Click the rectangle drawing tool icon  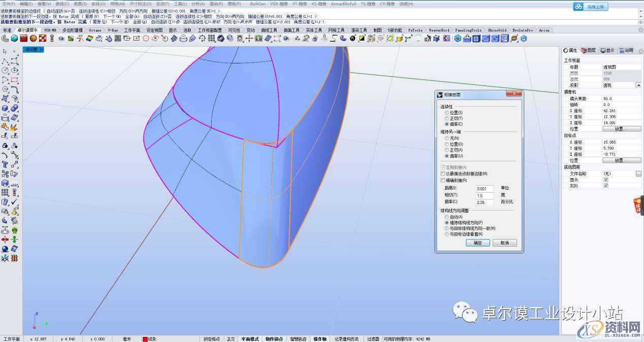coord(14,80)
